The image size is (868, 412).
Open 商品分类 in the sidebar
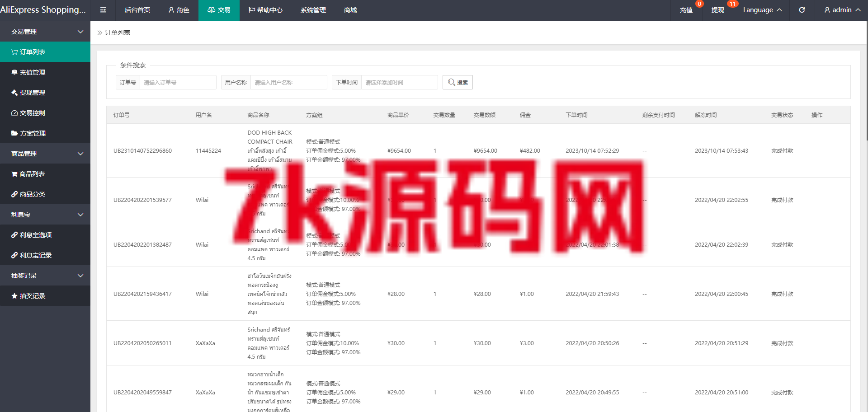coord(45,194)
